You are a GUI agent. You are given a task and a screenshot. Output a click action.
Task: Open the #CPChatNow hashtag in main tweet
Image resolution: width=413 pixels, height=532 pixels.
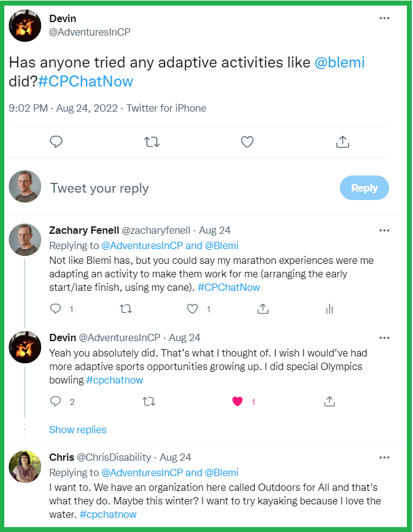[x=86, y=82]
